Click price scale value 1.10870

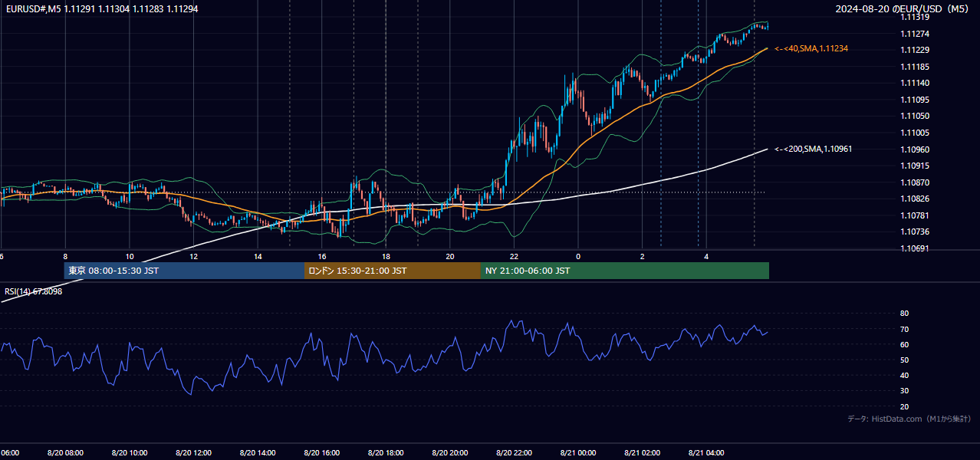click(916, 182)
